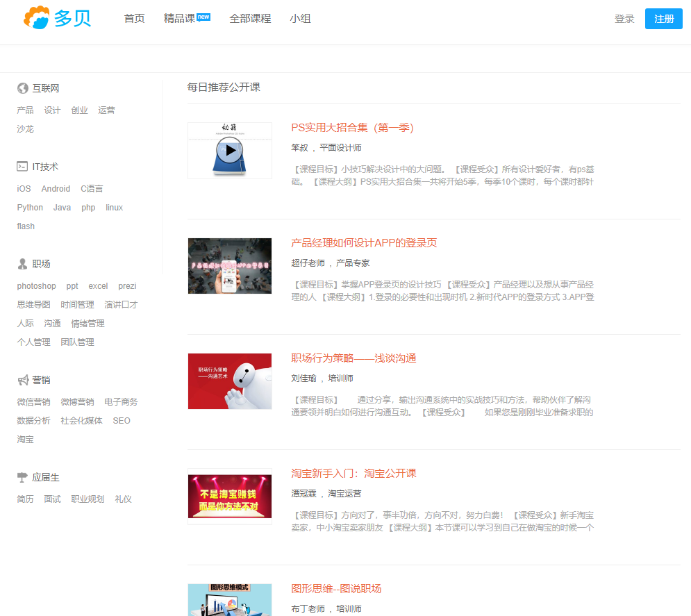Select the 设计 subcategory
691x616 pixels.
coord(53,110)
